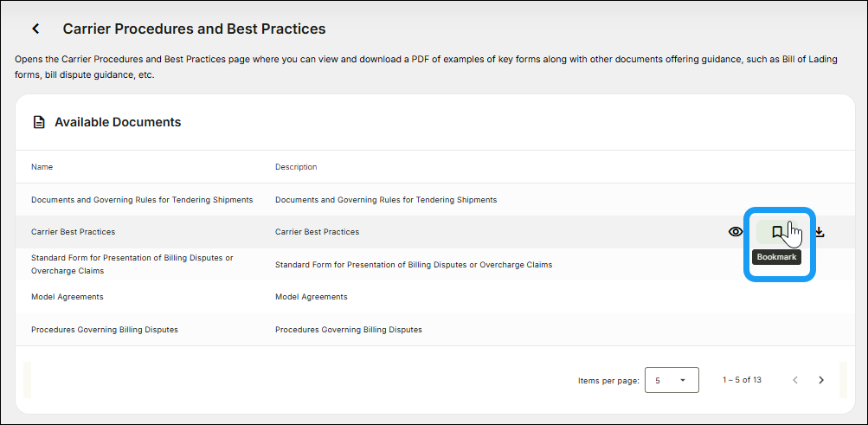
Task: Go to previous page of documents
Action: 795,380
